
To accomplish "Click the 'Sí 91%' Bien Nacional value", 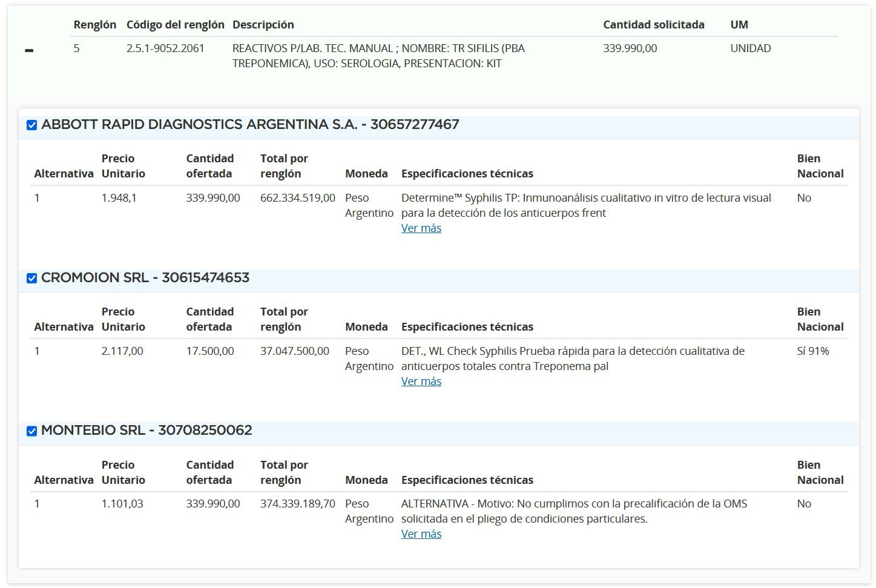I will [812, 351].
